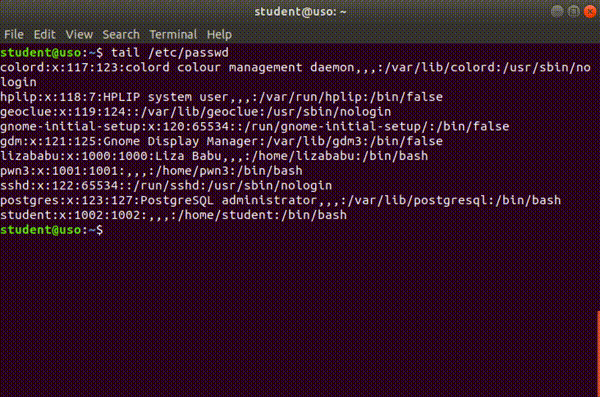
Task: Click the tail /etc/passwd command text
Action: (x=170, y=52)
